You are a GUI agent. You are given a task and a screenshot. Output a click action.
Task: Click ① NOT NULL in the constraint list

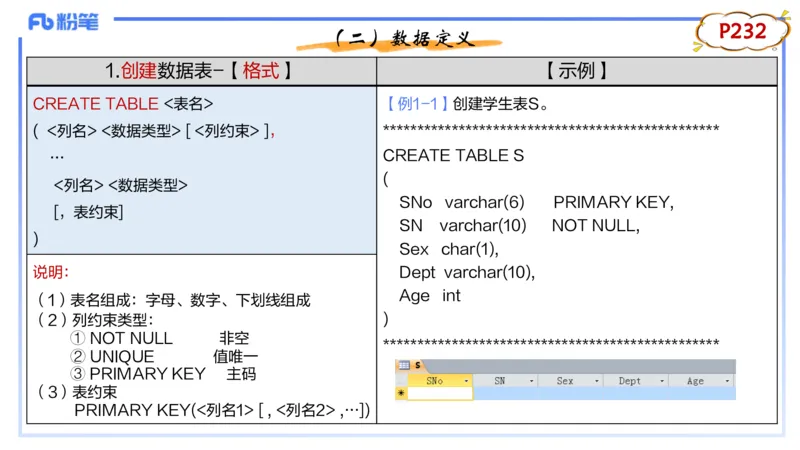121,338
